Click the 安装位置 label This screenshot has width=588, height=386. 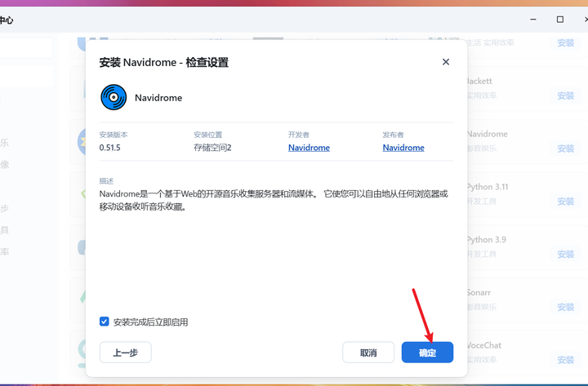pos(208,135)
